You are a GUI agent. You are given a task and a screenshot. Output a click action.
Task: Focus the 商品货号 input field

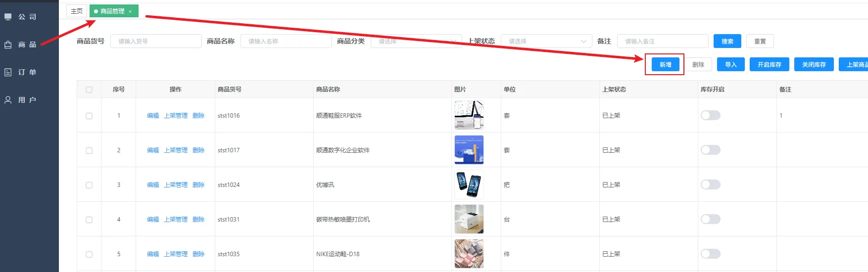coord(156,41)
